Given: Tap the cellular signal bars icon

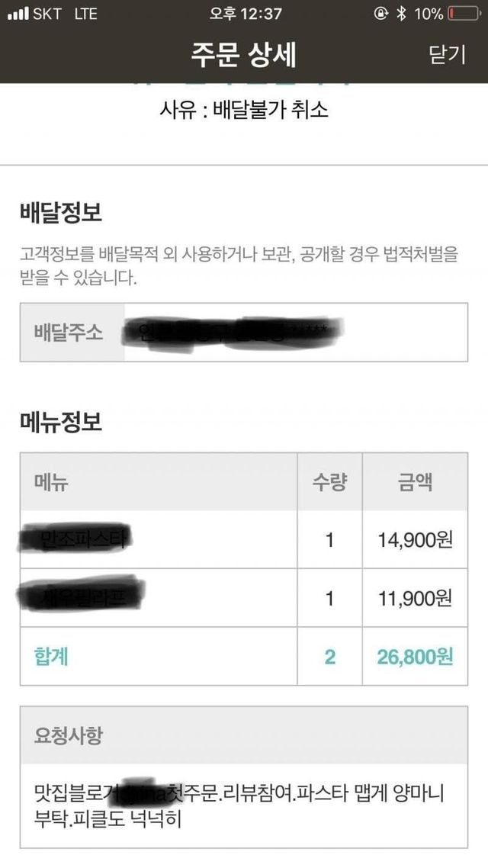Looking at the screenshot, I should click(17, 14).
